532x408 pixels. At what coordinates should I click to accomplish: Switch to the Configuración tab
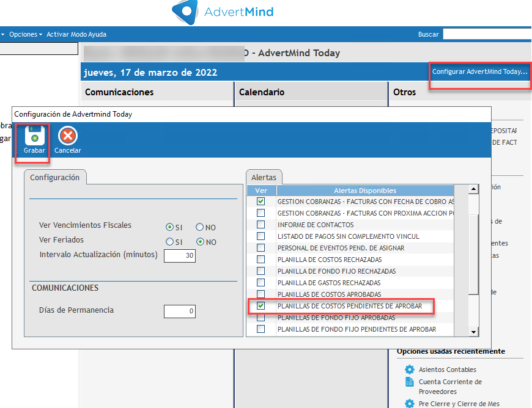54,177
